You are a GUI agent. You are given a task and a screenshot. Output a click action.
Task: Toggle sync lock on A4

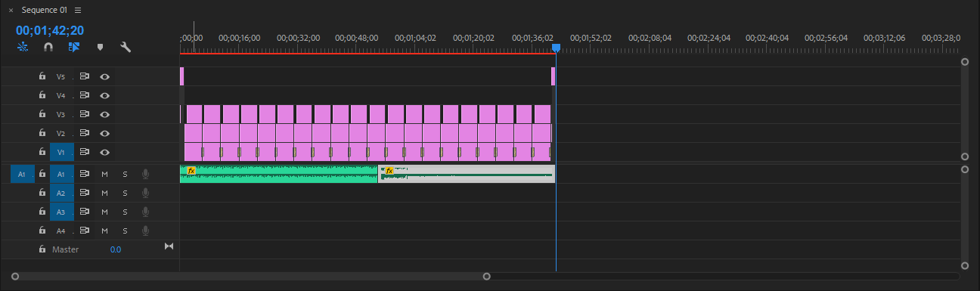pos(85,231)
